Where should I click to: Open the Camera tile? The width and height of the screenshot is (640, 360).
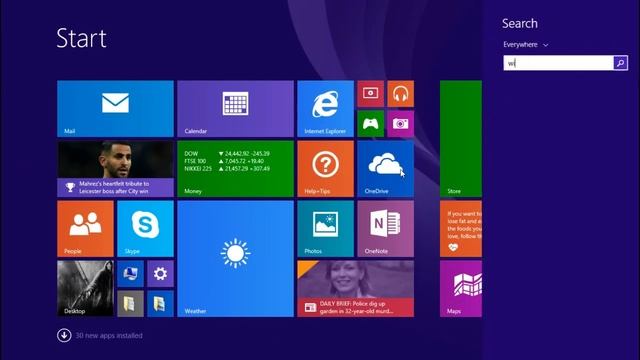click(x=400, y=124)
